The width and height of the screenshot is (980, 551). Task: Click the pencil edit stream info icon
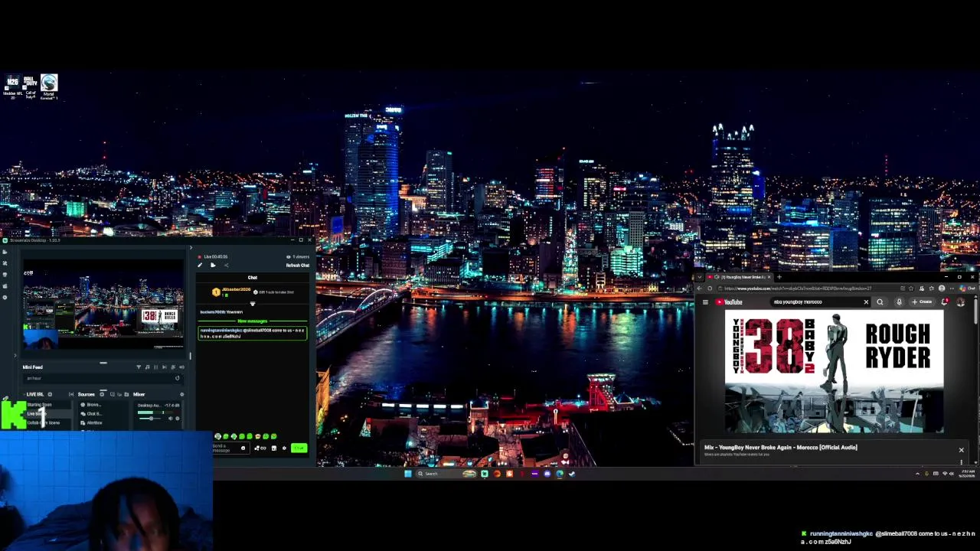200,265
